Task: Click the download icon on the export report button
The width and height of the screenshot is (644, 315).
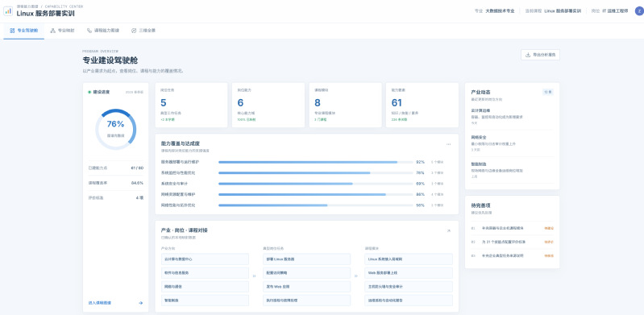Action: pyautogui.click(x=528, y=55)
